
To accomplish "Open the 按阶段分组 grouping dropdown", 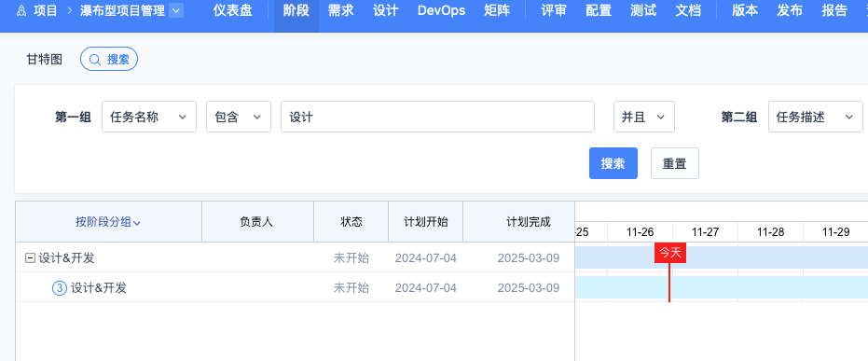I will pyautogui.click(x=108, y=222).
